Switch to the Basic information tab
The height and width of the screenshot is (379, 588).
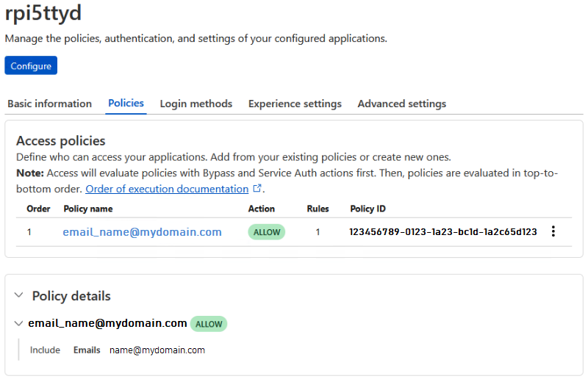coord(49,104)
